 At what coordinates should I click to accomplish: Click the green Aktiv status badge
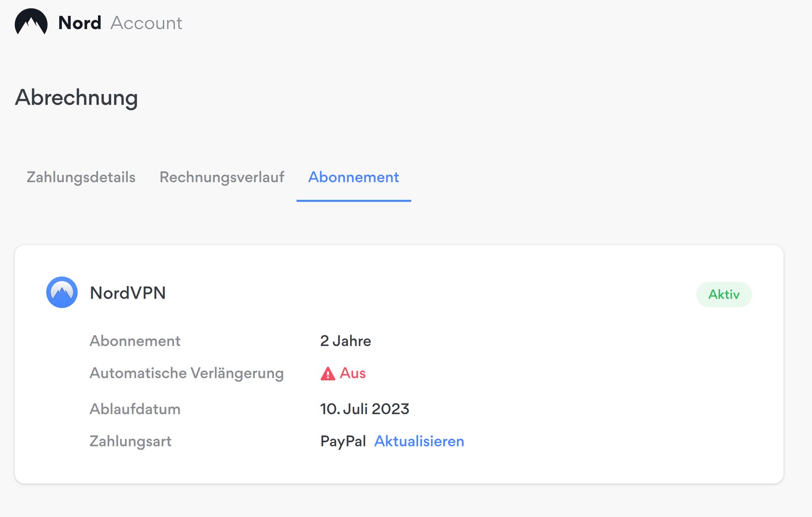pyautogui.click(x=724, y=295)
